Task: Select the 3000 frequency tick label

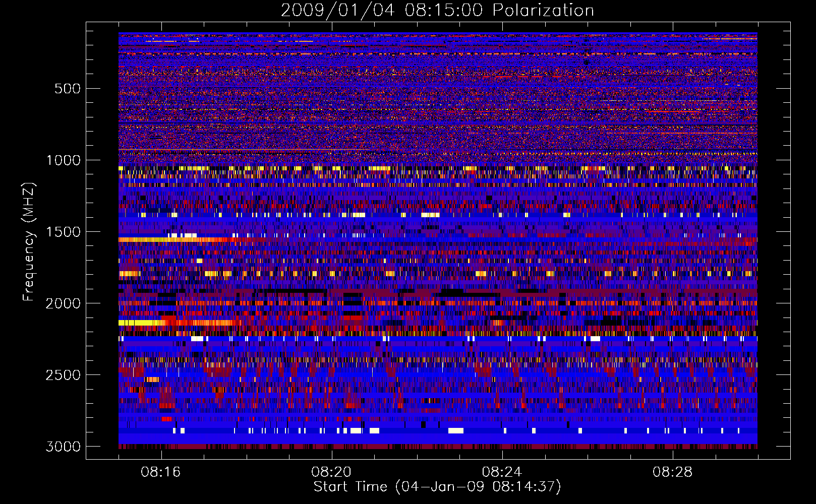Action: click(x=63, y=447)
